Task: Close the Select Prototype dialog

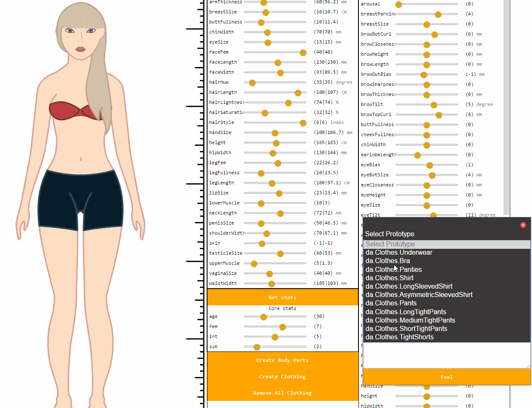Action: coord(523,225)
